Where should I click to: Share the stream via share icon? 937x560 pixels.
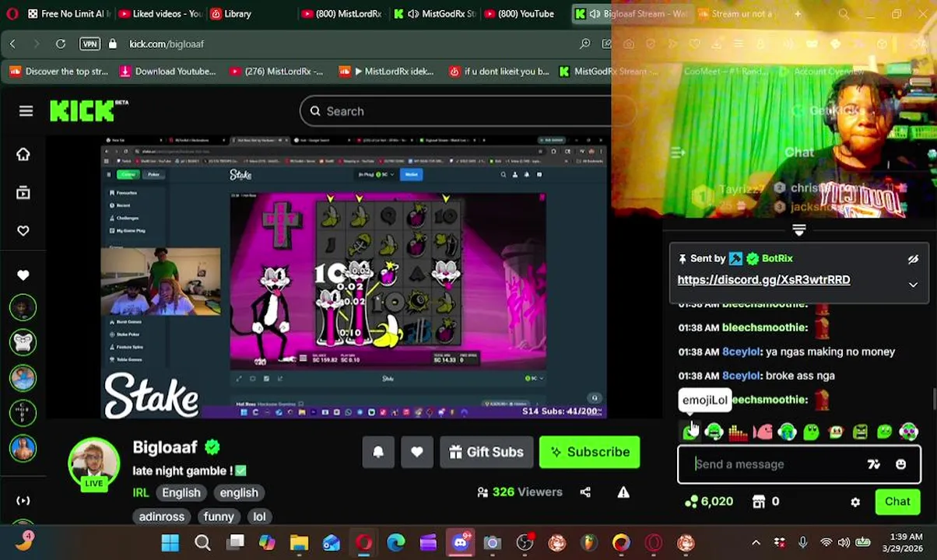tap(585, 492)
